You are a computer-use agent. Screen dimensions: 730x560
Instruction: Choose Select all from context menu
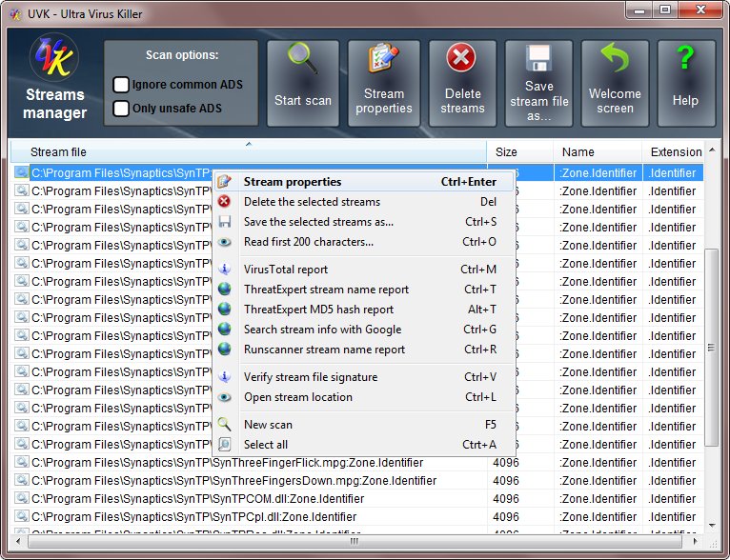[x=364, y=444]
